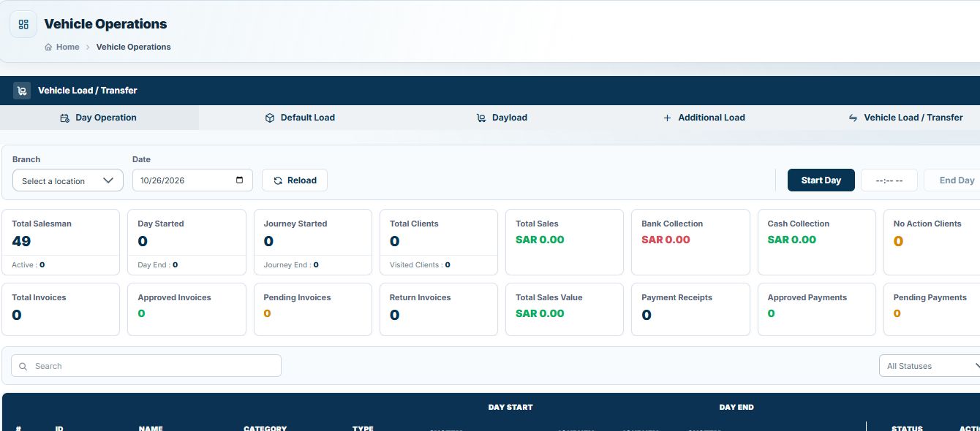Image resolution: width=980 pixels, height=431 pixels.
Task: Click the Bank Collection card
Action: [690, 243]
